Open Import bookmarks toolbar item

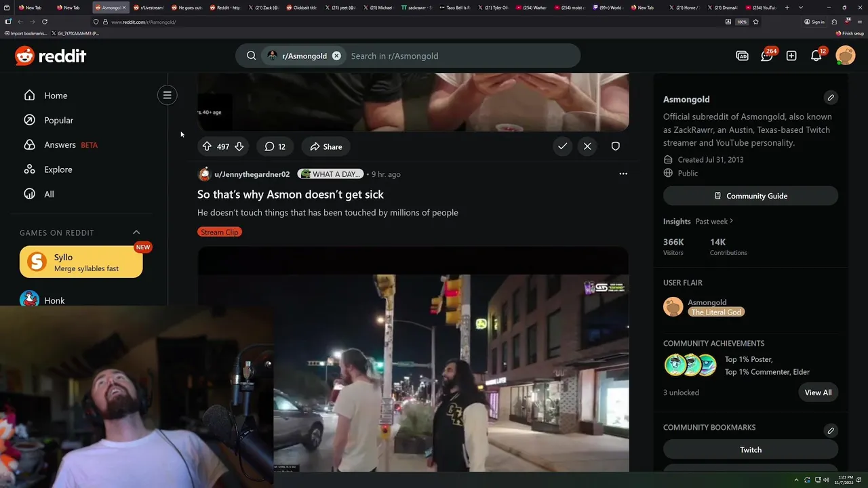coord(26,33)
